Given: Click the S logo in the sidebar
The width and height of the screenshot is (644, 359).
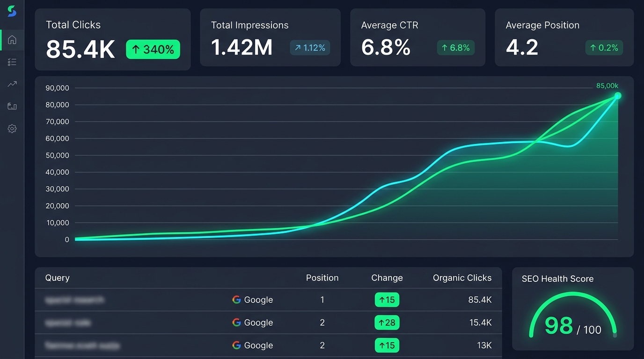Looking at the screenshot, I should (x=12, y=12).
